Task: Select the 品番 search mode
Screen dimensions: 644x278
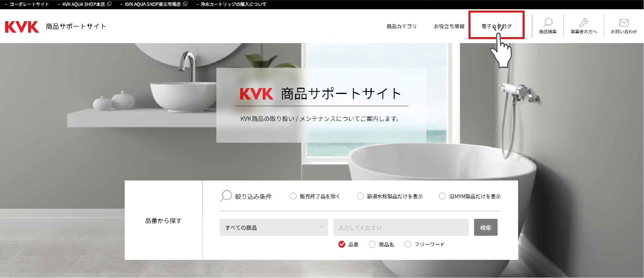Action: coord(342,244)
